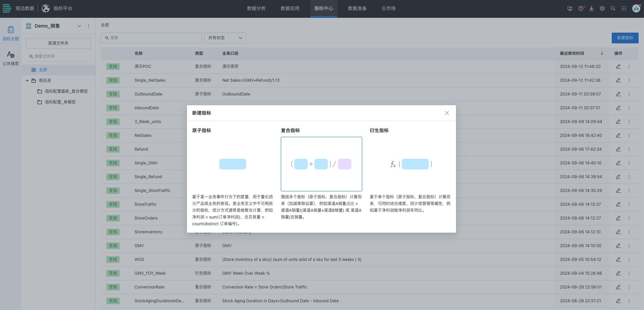The height and width of the screenshot is (310, 644).
Task: Click the edit pencil on 演示POC row
Action: [x=618, y=66]
